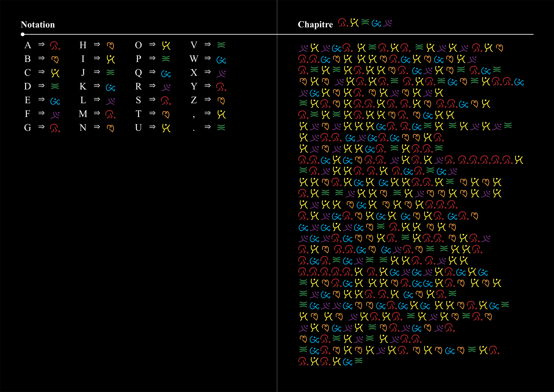This screenshot has width=554, height=392.
Task: Click the purple symbol beside letter F
Action: pyautogui.click(x=55, y=115)
